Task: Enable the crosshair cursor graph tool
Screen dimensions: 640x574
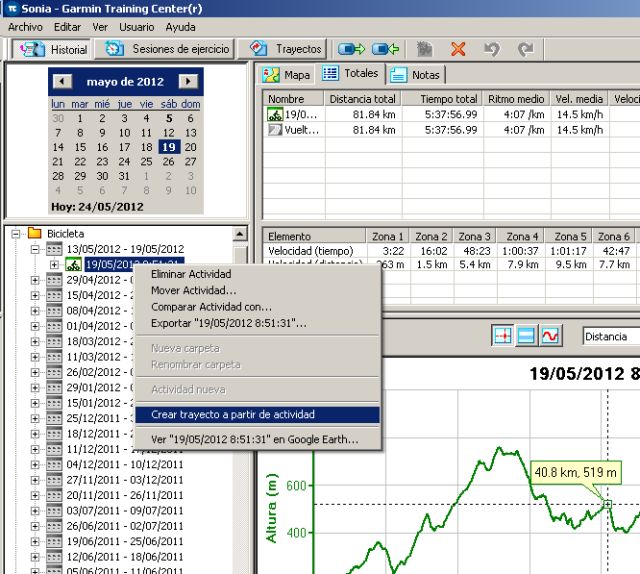Action: pyautogui.click(x=502, y=337)
